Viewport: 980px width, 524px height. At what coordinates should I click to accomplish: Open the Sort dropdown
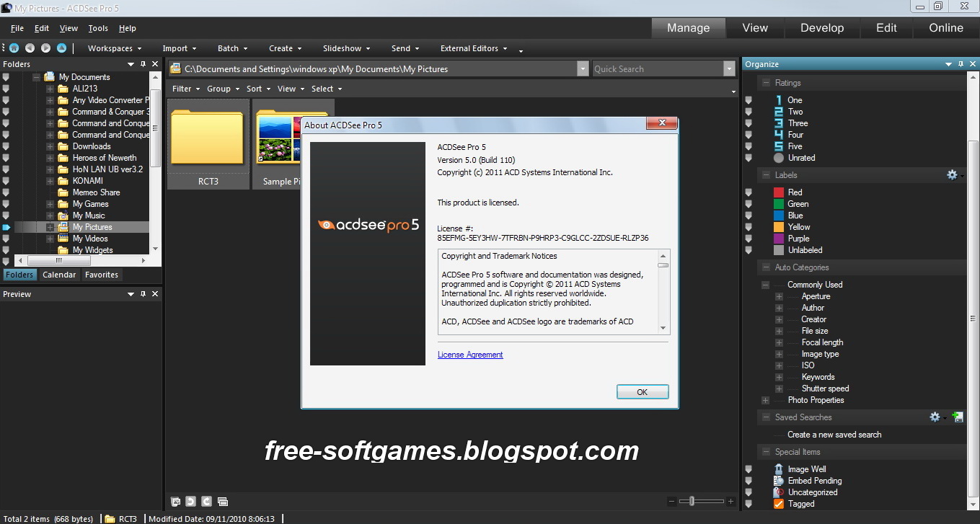click(x=258, y=89)
